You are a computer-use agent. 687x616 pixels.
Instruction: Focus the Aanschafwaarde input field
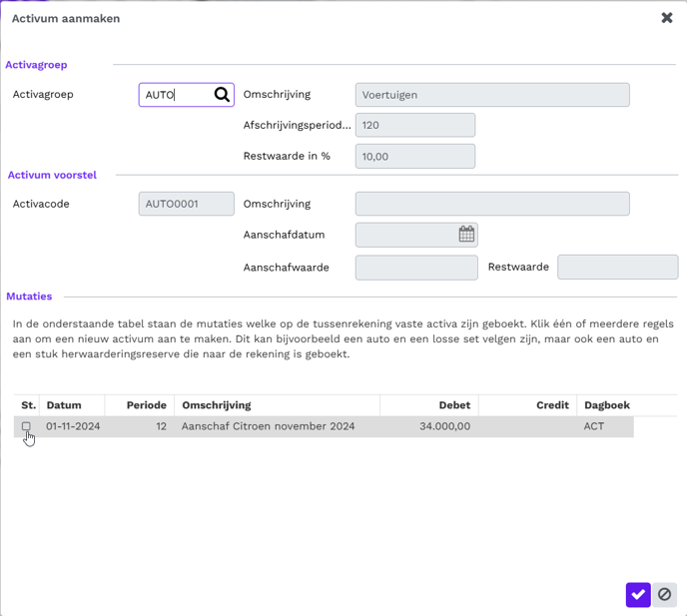tap(416, 268)
